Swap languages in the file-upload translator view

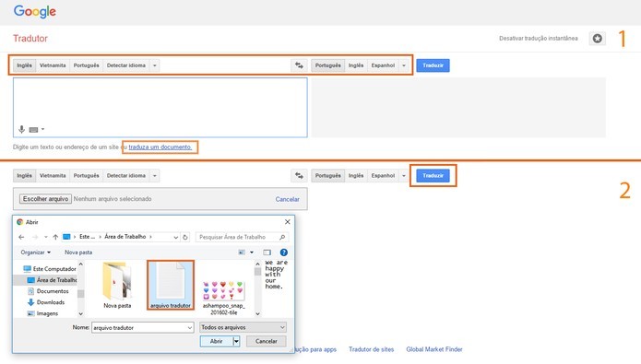[x=299, y=176]
